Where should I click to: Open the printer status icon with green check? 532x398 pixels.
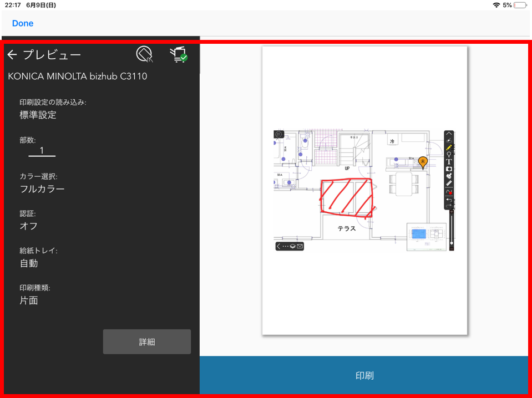click(x=178, y=54)
